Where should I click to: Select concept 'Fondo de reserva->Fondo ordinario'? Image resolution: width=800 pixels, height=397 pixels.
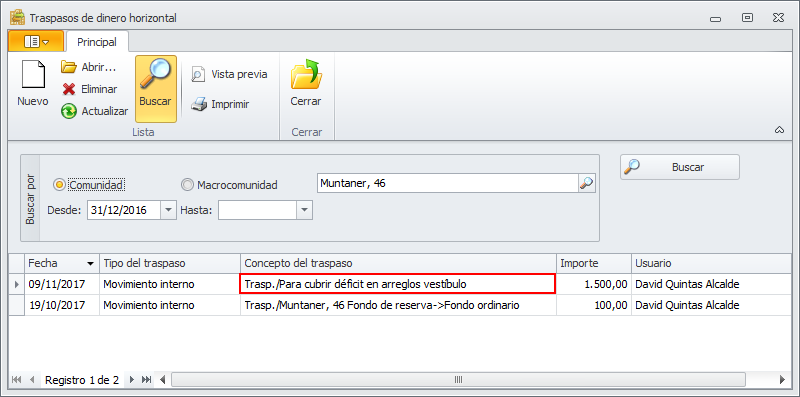tap(398, 305)
